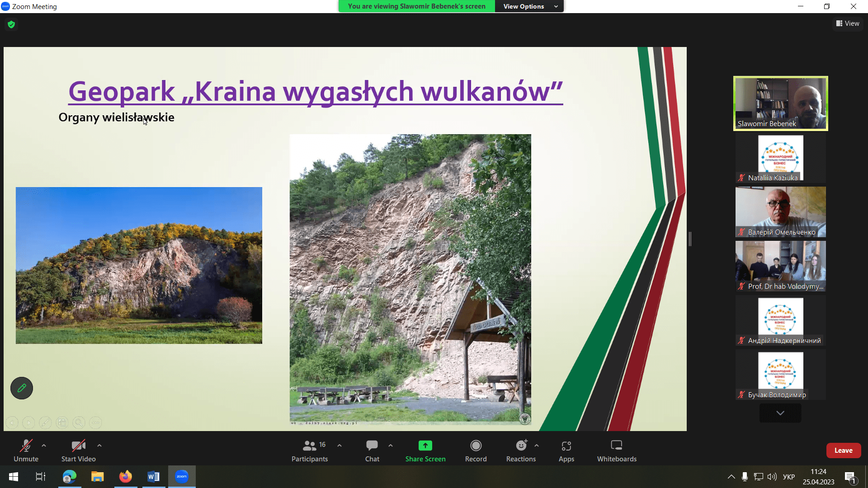This screenshot has width=868, height=488.
Task: Click the green encryption shield icon
Action: [x=11, y=24]
